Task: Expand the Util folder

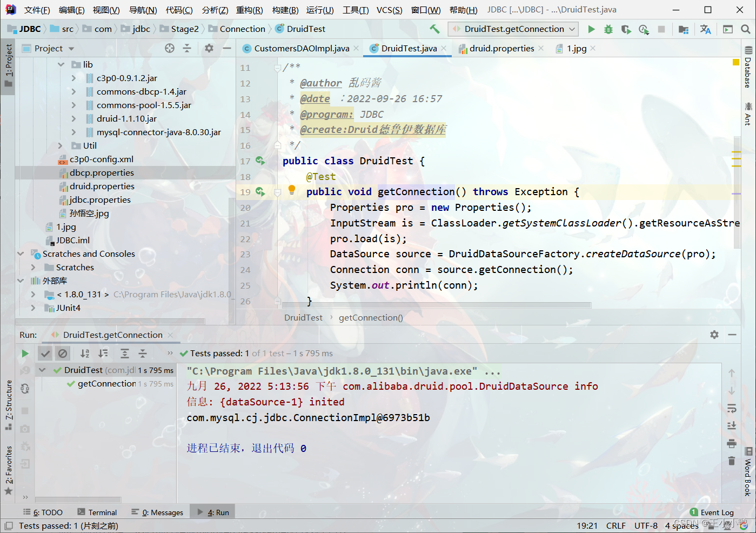Action: click(61, 145)
